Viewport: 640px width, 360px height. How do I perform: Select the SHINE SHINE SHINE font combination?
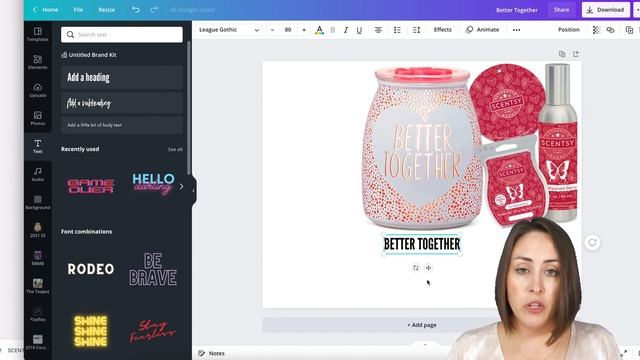tap(91, 331)
